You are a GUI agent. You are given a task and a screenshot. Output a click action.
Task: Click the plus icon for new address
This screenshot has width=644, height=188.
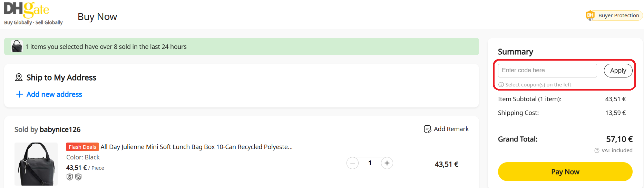coord(20,94)
